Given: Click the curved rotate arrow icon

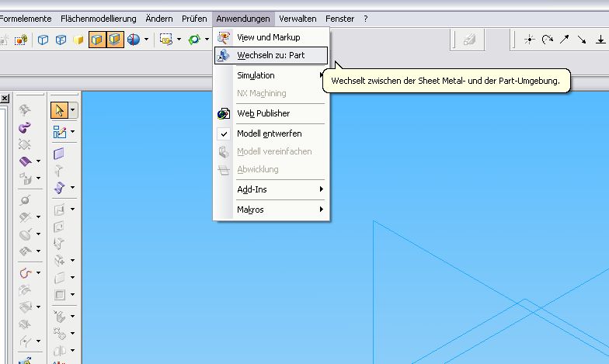Looking at the screenshot, I should pos(547,39).
